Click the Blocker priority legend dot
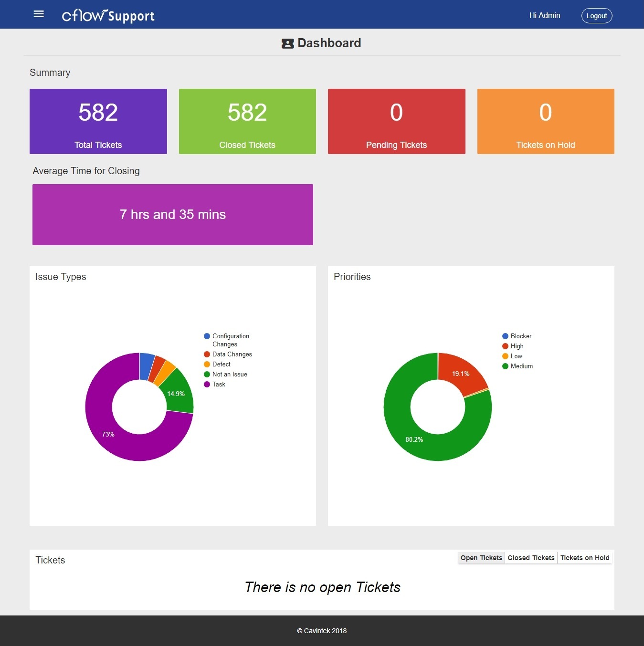644x646 pixels. click(x=505, y=336)
